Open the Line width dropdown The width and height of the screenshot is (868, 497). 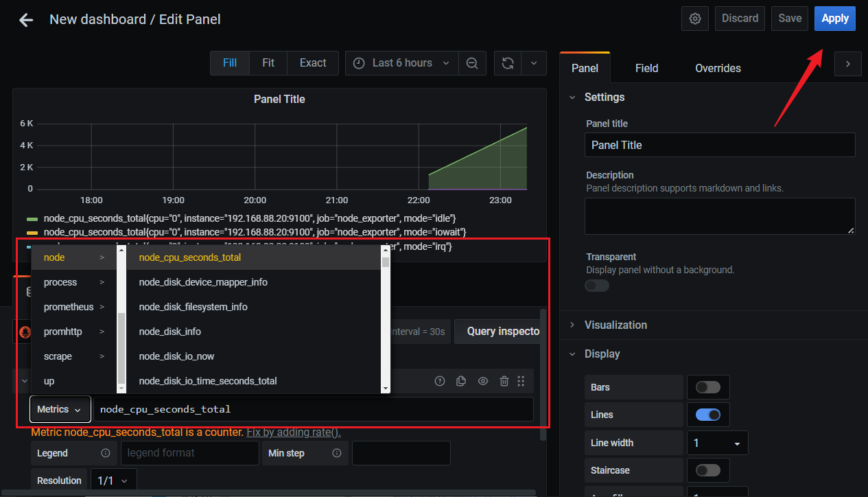[718, 443]
